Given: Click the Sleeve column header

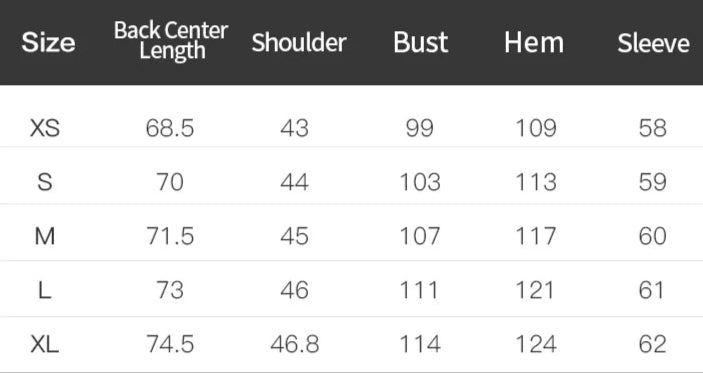Looking at the screenshot, I should 653,43.
